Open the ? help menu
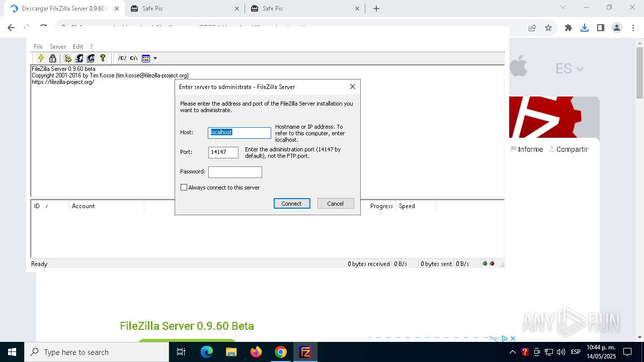 point(91,46)
